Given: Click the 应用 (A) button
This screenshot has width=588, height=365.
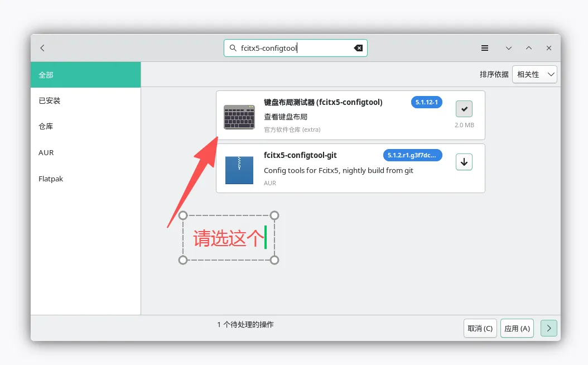Looking at the screenshot, I should 517,328.
